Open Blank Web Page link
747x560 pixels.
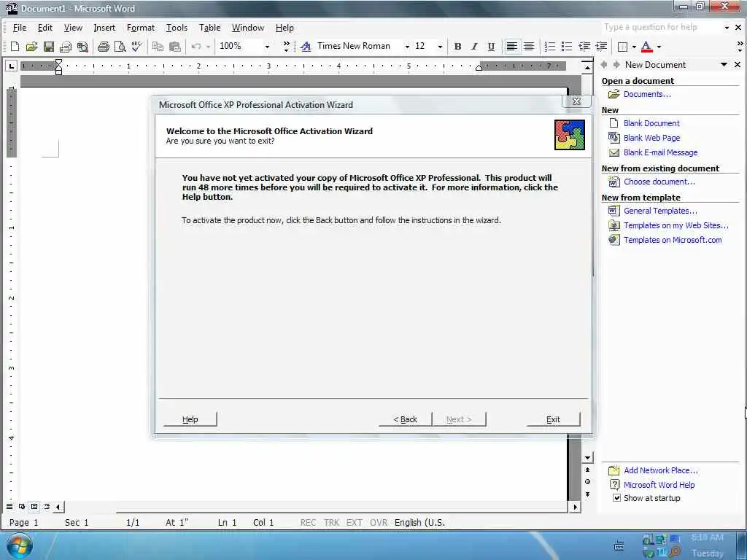pyautogui.click(x=651, y=138)
